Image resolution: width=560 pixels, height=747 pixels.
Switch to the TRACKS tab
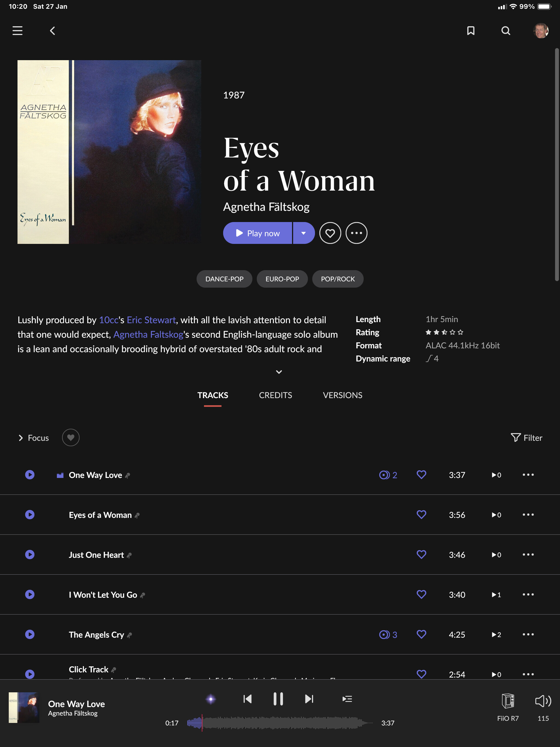(212, 395)
